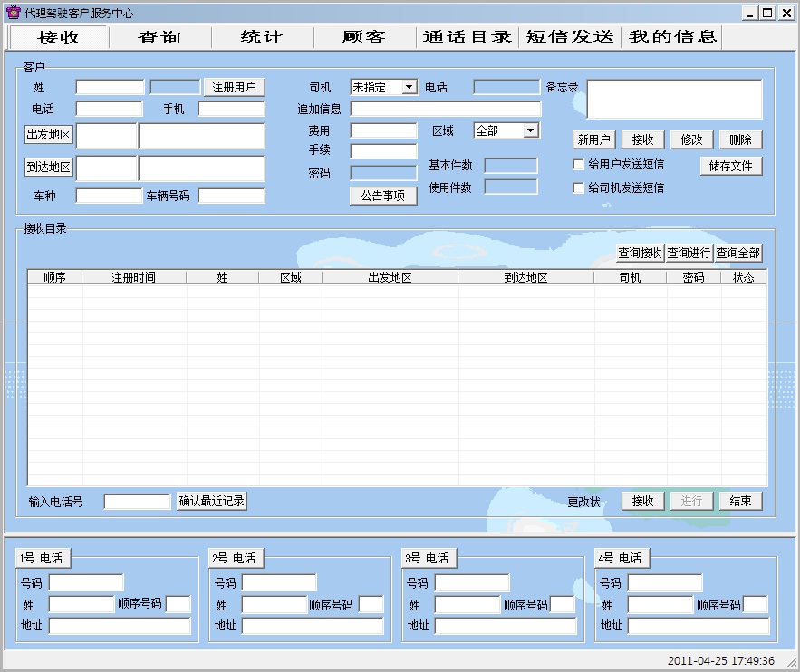Switch to the 我的信息 tab
This screenshot has height=672, width=800.
point(671,37)
